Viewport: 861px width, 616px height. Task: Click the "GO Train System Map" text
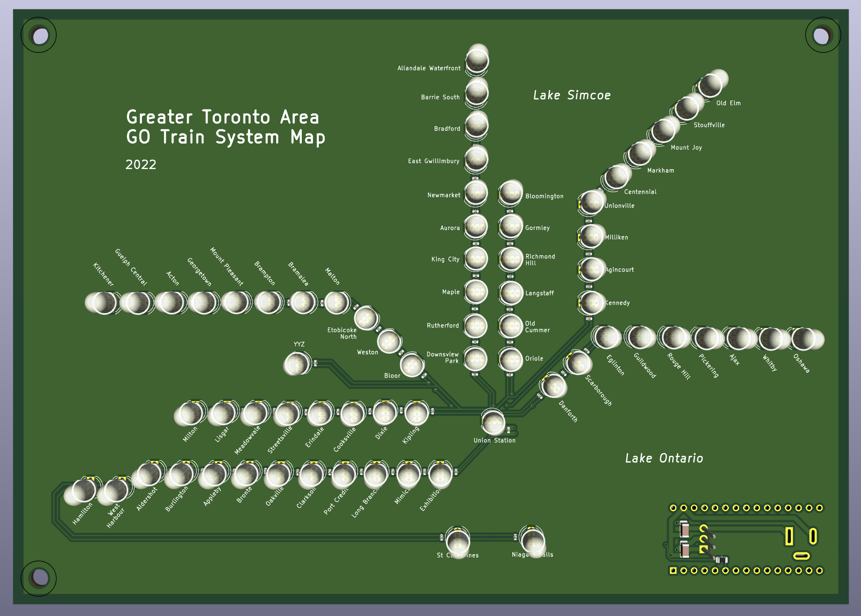(225, 137)
